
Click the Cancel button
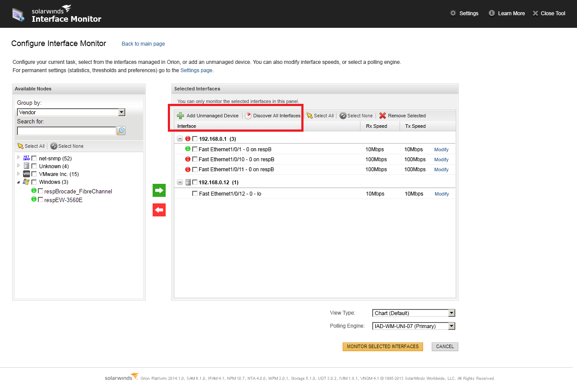[445, 346]
